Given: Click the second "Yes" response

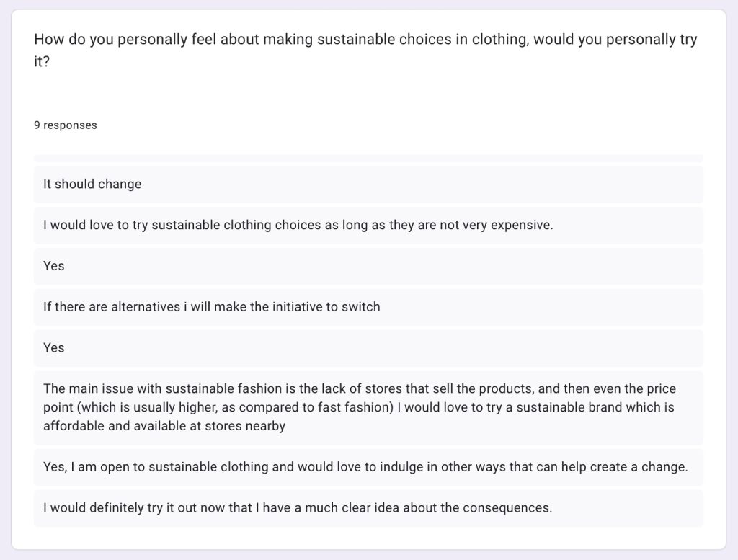Looking at the screenshot, I should coord(368,348).
